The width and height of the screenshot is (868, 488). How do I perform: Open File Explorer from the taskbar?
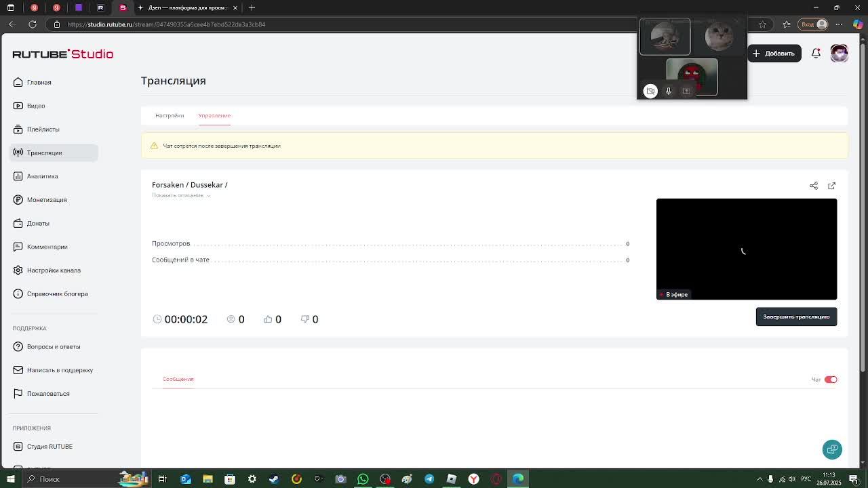[208, 479]
